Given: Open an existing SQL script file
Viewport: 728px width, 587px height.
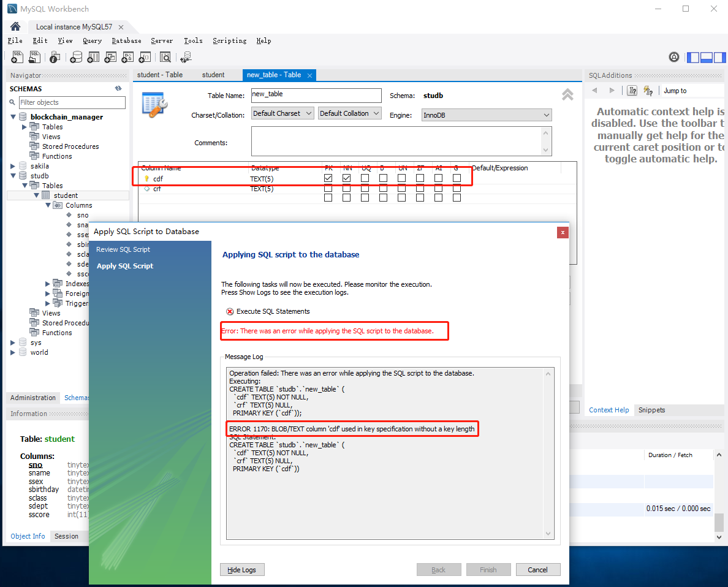Looking at the screenshot, I should [34, 56].
